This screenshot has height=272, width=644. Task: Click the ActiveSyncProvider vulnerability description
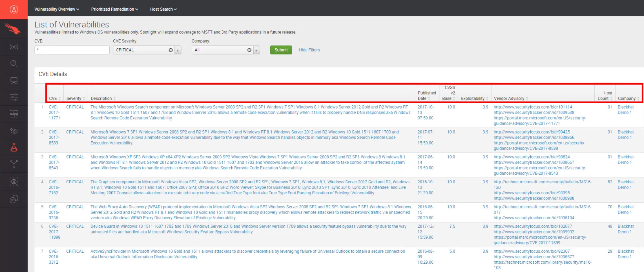247,254
